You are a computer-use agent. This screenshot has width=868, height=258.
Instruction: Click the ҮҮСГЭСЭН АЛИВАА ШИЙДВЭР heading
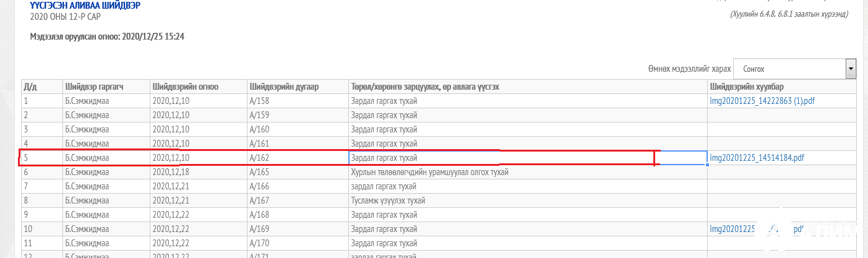[85, 6]
